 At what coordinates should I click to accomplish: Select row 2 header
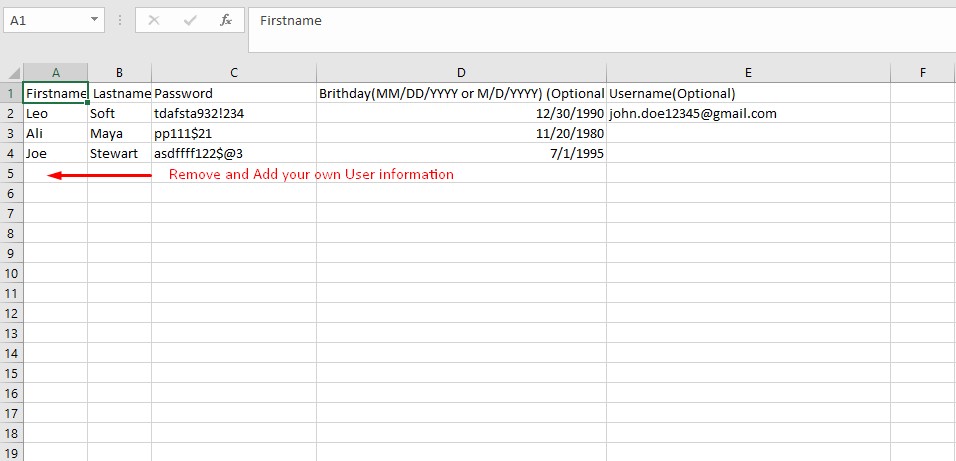pyautogui.click(x=12, y=113)
